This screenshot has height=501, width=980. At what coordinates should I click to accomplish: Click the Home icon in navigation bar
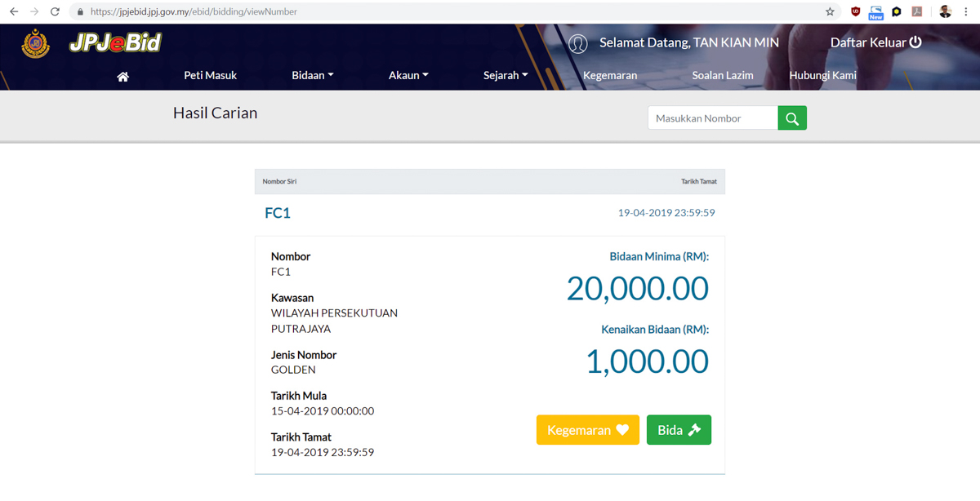(x=122, y=76)
